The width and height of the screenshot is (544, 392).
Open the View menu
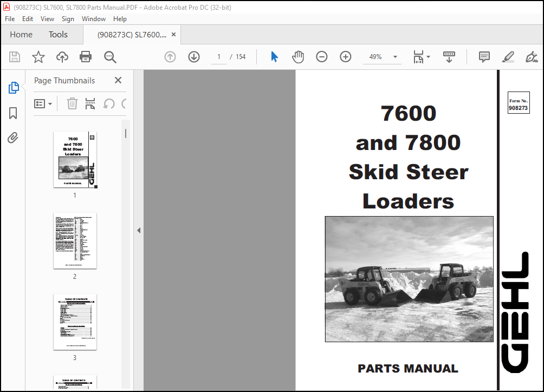point(47,19)
